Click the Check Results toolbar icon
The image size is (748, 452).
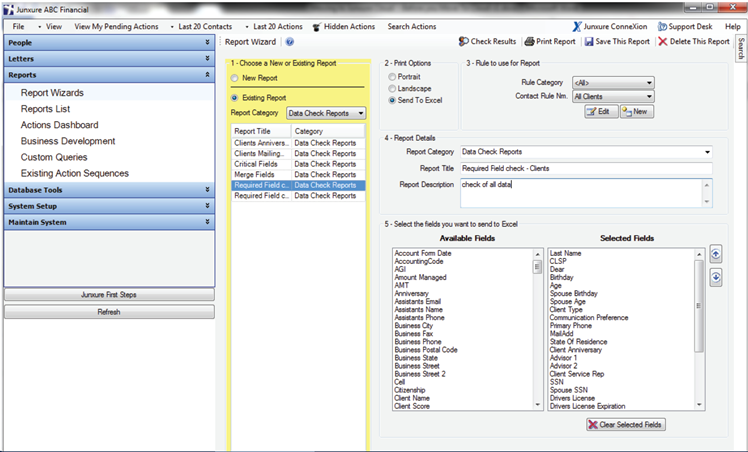point(463,41)
